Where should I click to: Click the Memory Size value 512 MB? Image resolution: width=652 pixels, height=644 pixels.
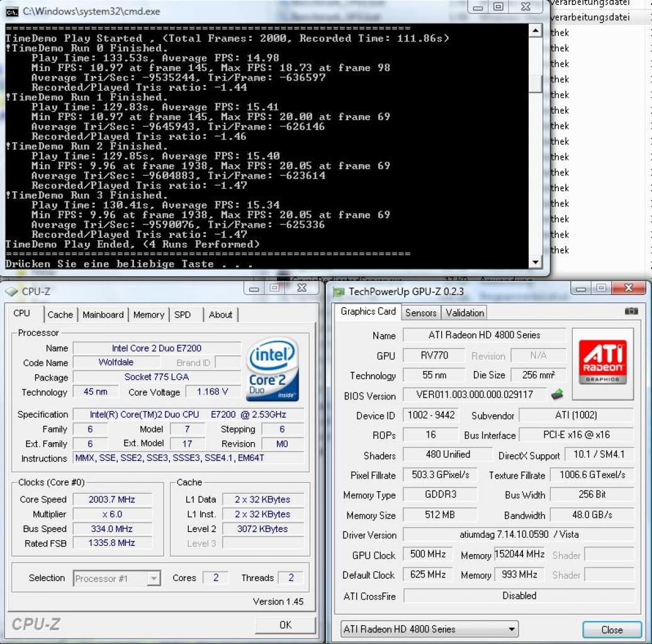pyautogui.click(x=441, y=515)
